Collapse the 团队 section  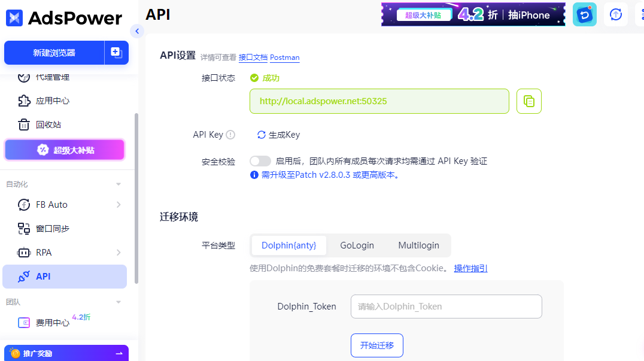click(119, 302)
